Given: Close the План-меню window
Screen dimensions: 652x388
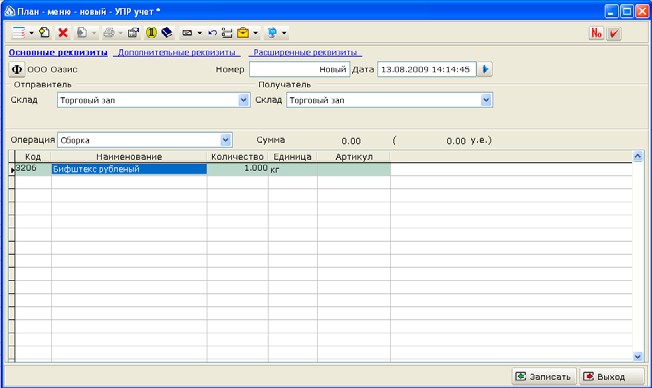Looking at the screenshot, I should (x=642, y=11).
